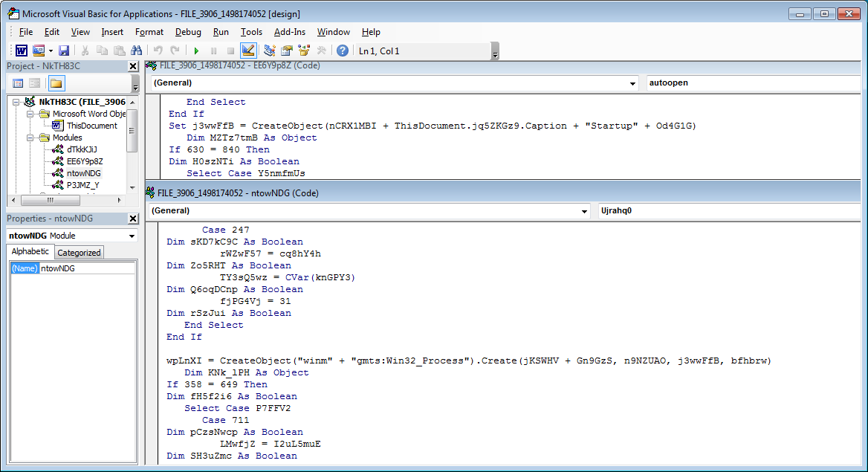The height and width of the screenshot is (472, 868).
Task: Run macro with the green play icon
Action: click(196, 51)
